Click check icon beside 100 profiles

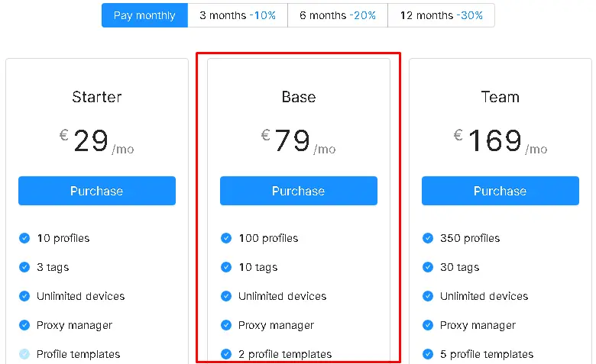click(x=226, y=238)
